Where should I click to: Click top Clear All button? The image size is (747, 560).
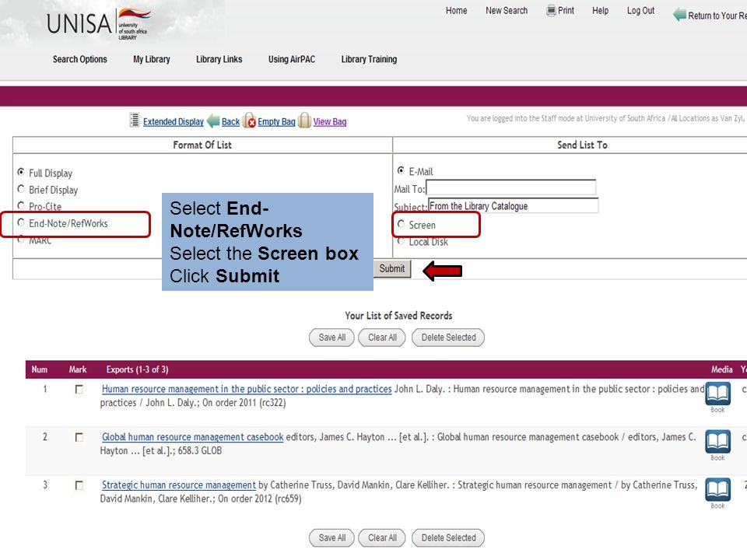click(x=382, y=338)
